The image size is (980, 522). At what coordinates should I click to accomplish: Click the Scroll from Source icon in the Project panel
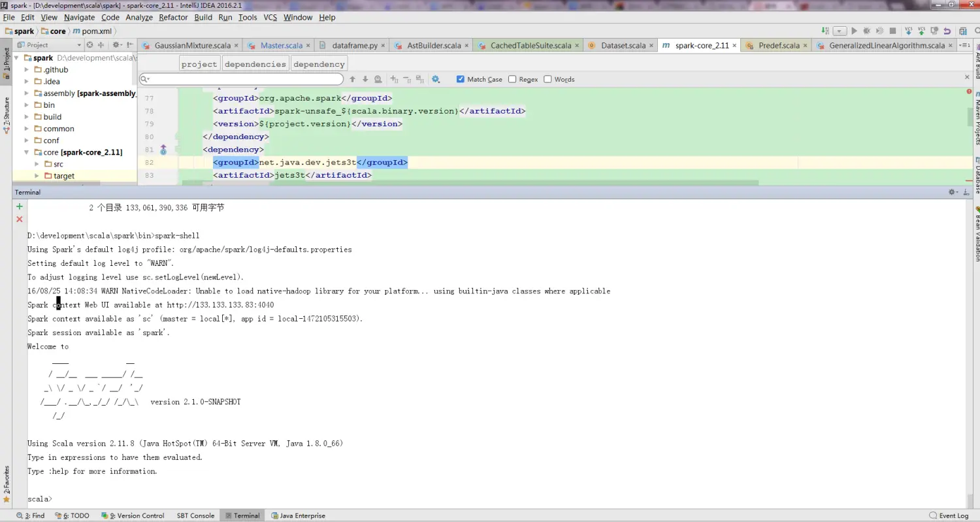click(x=91, y=44)
